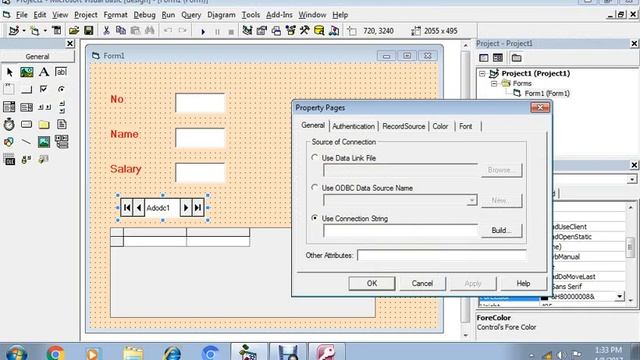
Task: Click Adodc1 move-last record button
Action: tap(198, 208)
